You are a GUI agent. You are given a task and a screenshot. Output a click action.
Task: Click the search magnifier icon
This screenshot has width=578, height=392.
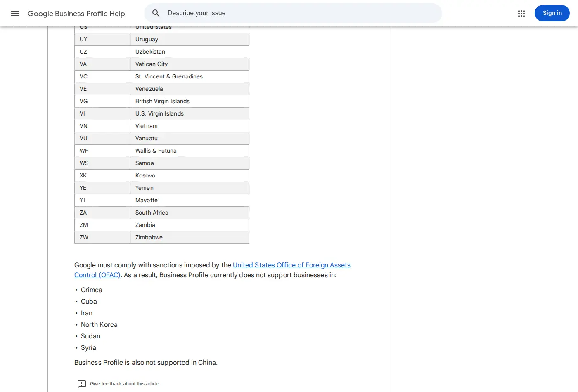pos(156,13)
